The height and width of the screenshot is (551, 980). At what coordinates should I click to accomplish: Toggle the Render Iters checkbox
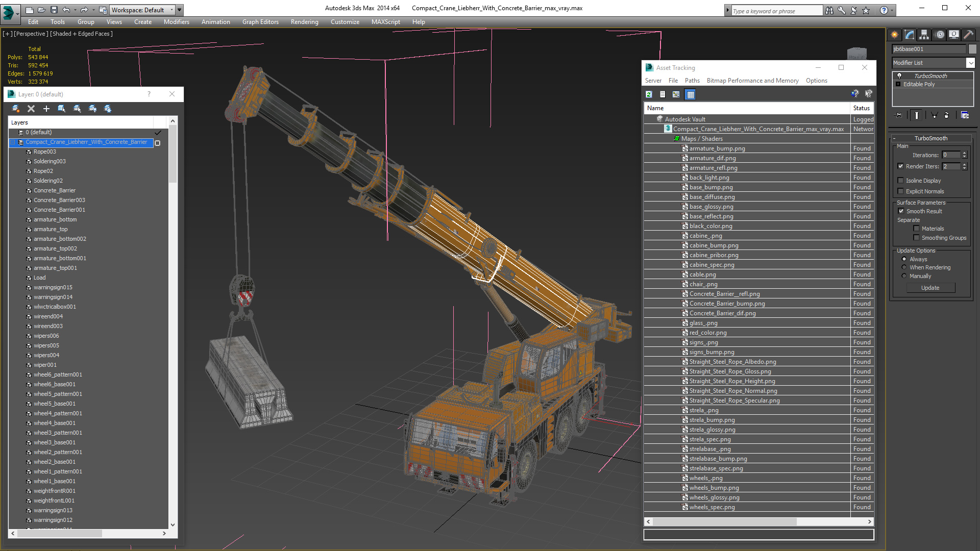point(901,166)
